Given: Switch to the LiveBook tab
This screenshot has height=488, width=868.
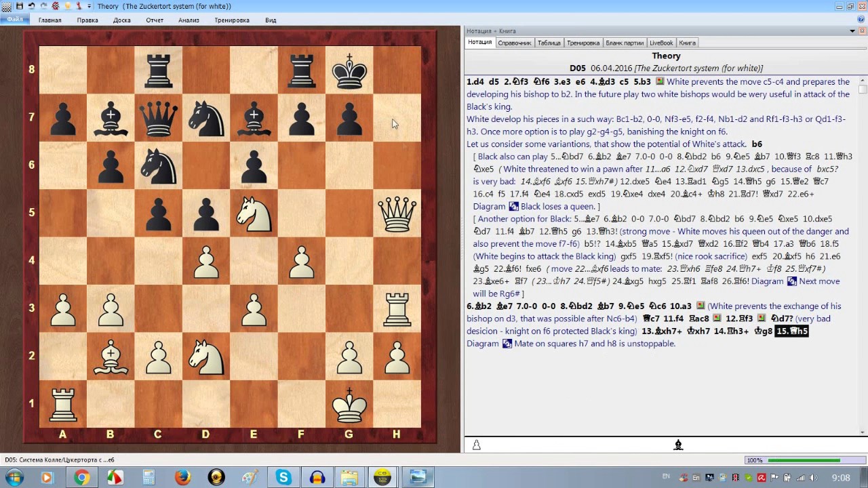Looking at the screenshot, I should (661, 43).
